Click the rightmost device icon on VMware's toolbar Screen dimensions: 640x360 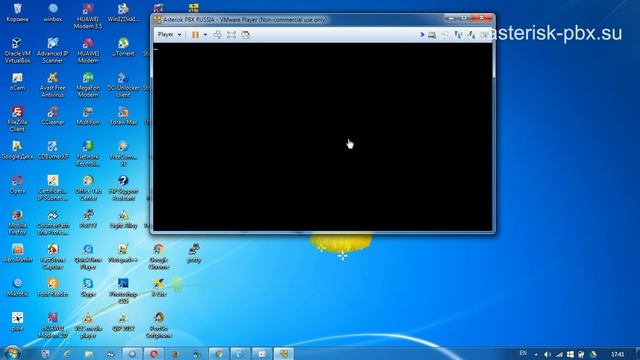click(484, 35)
